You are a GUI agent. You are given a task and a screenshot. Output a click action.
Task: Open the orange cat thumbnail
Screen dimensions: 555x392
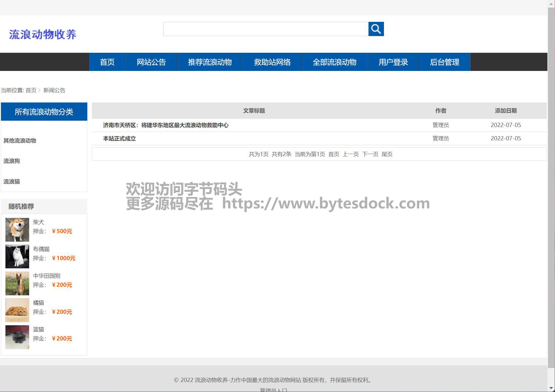click(17, 310)
